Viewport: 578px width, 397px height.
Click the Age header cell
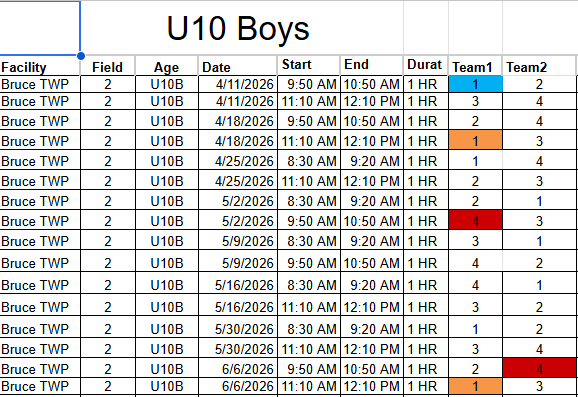(167, 66)
